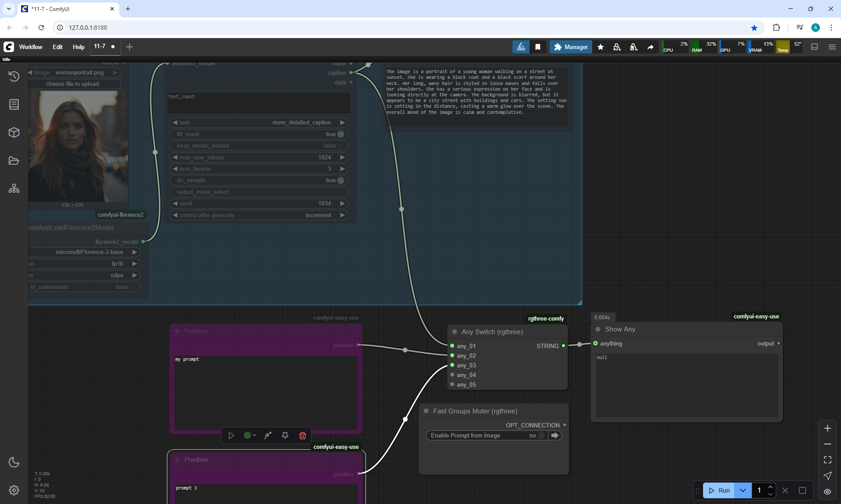Expand the Run button dropdown arrow

pyautogui.click(x=743, y=490)
